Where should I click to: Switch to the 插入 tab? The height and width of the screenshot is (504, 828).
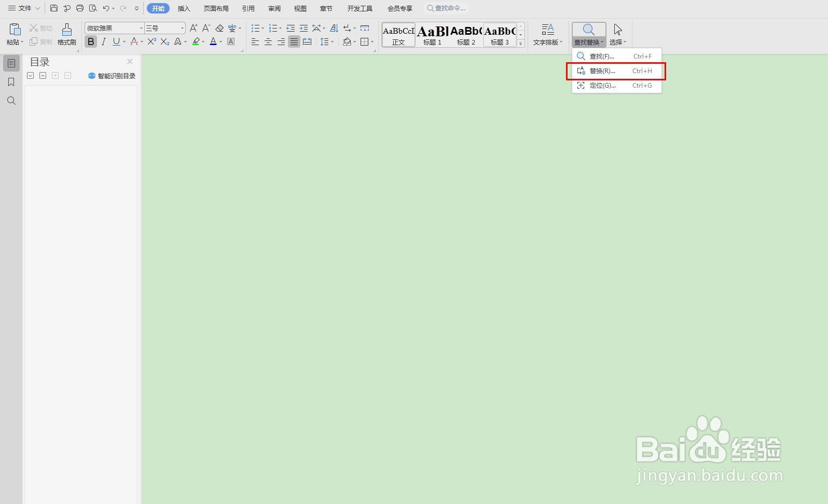[x=184, y=8]
